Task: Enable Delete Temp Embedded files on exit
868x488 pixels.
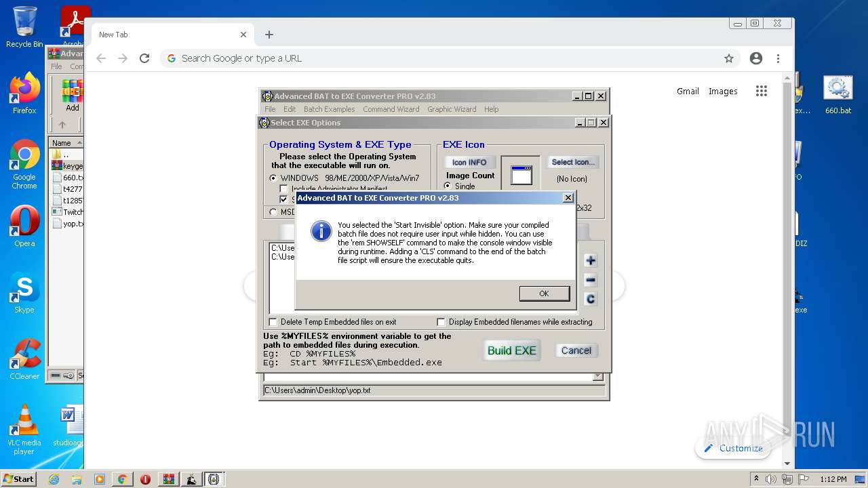Action: (x=273, y=322)
